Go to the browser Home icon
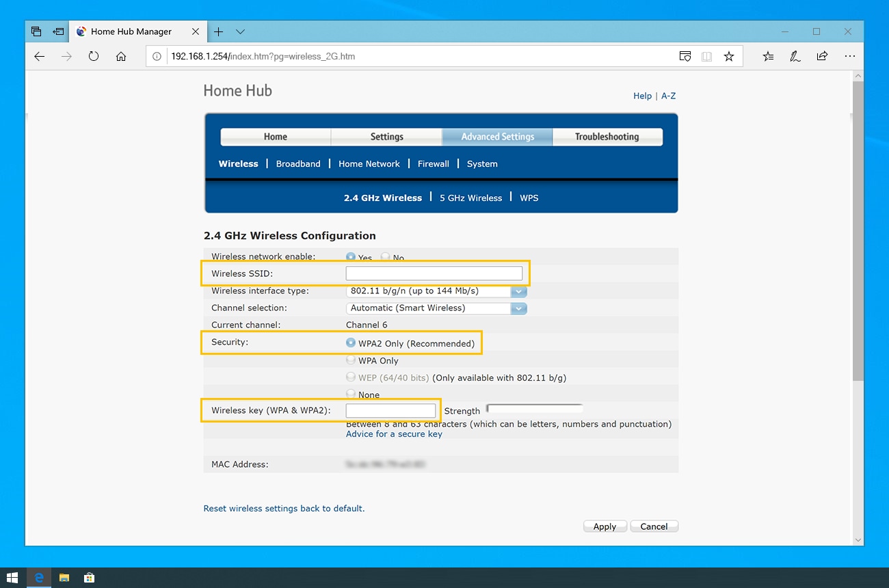 pyautogui.click(x=121, y=57)
